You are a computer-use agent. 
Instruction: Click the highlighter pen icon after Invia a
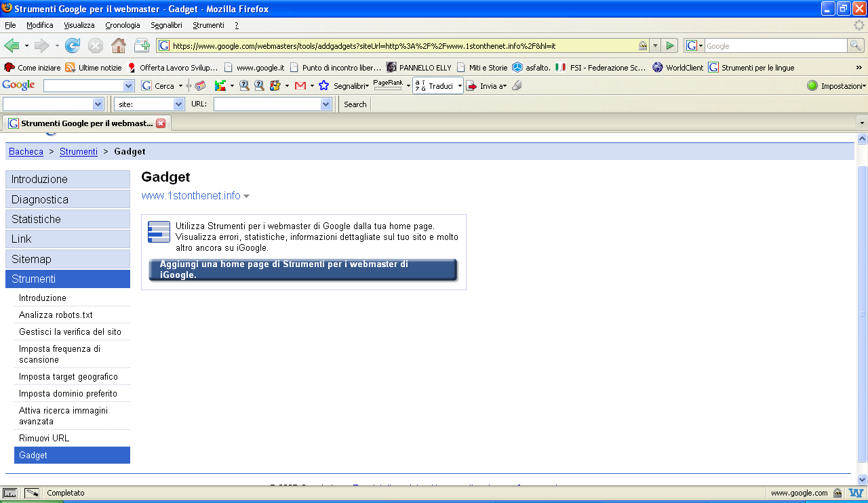(517, 85)
